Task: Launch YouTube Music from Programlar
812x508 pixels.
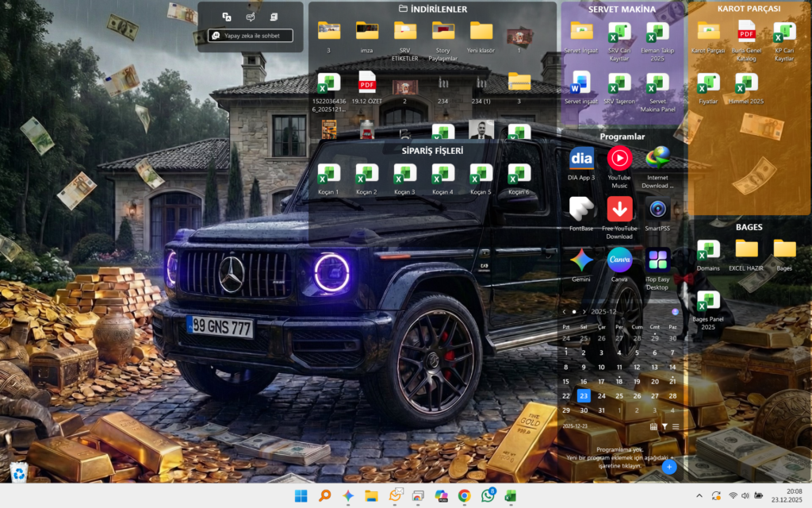Action: click(619, 158)
